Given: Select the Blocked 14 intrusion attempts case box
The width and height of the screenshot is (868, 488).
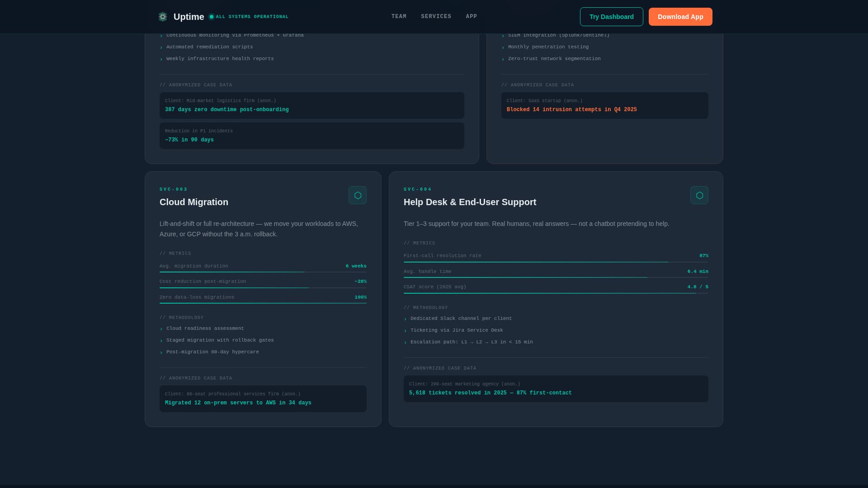Looking at the screenshot, I should [x=604, y=105].
